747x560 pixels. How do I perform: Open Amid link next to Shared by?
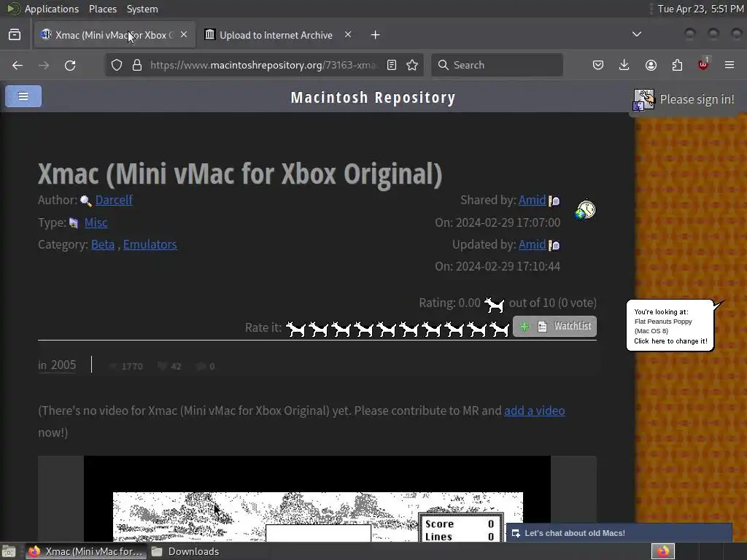532,200
